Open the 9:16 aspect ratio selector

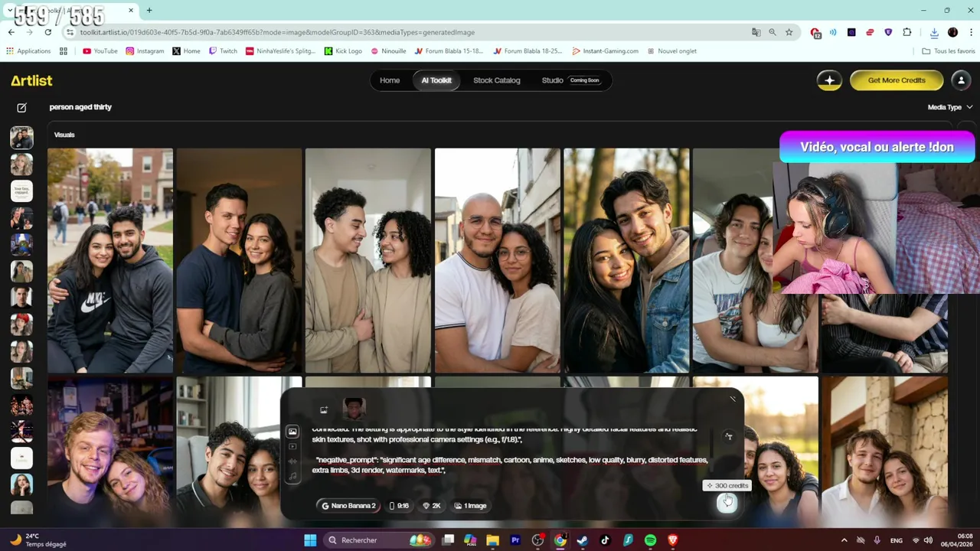[399, 506]
